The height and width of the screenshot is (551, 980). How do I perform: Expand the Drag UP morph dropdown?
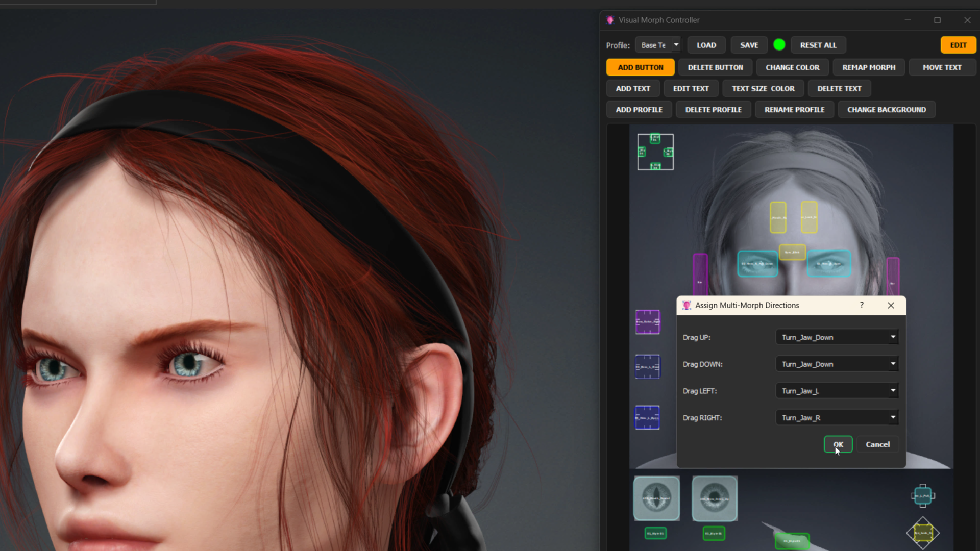(x=837, y=337)
